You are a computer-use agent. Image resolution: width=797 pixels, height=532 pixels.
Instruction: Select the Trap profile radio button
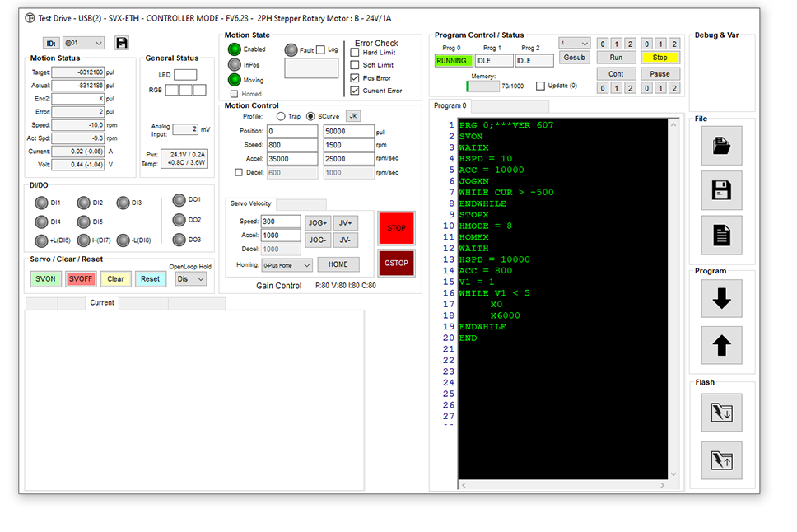coord(282,116)
